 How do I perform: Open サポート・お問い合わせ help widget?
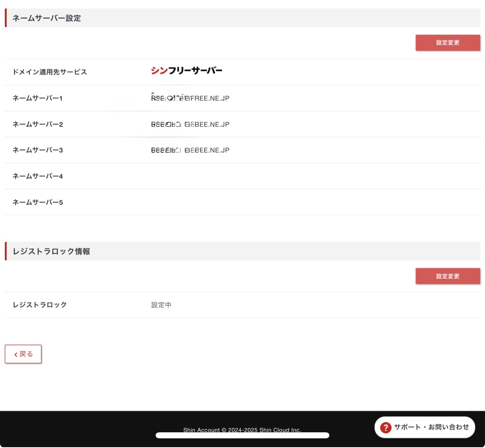coord(425,427)
